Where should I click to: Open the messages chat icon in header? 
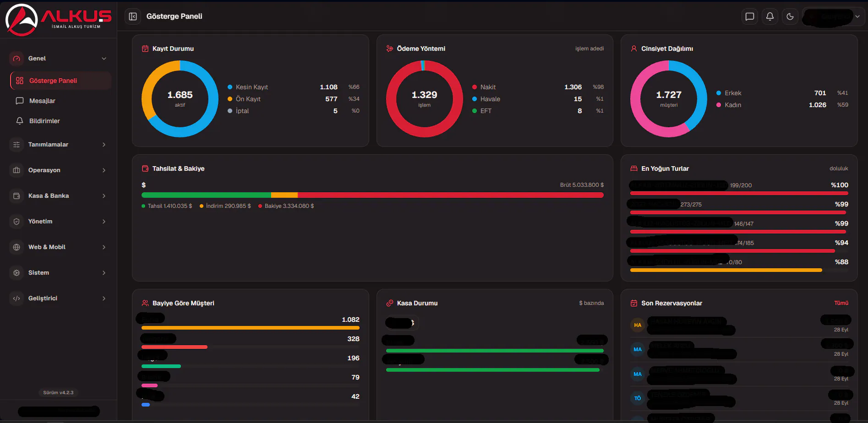[x=750, y=16]
